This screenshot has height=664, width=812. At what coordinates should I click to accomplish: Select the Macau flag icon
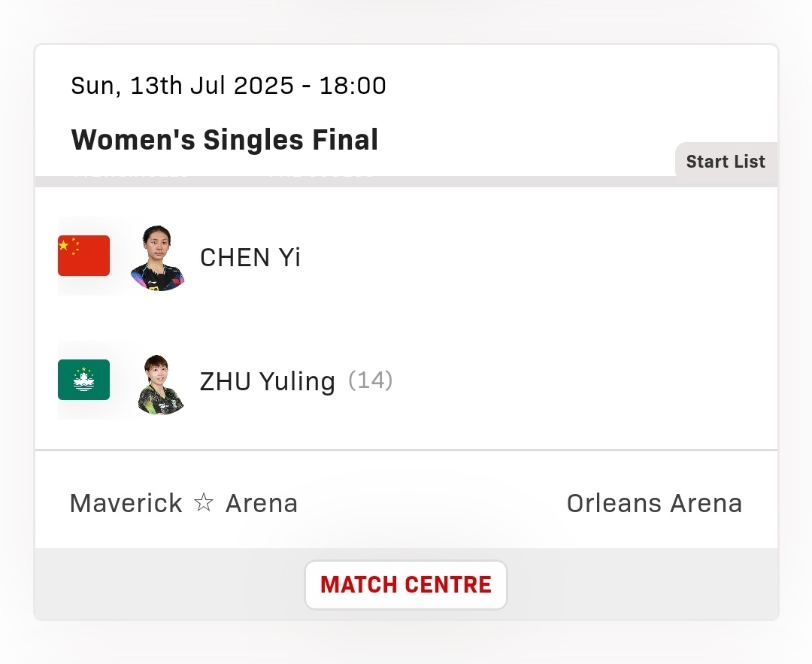click(84, 380)
